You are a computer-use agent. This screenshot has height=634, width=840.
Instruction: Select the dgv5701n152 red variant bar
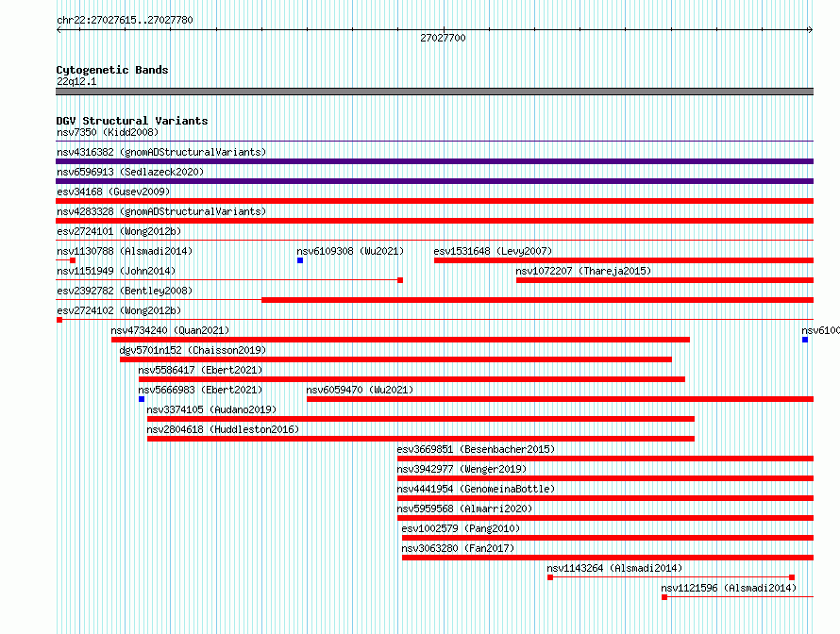coord(395,359)
